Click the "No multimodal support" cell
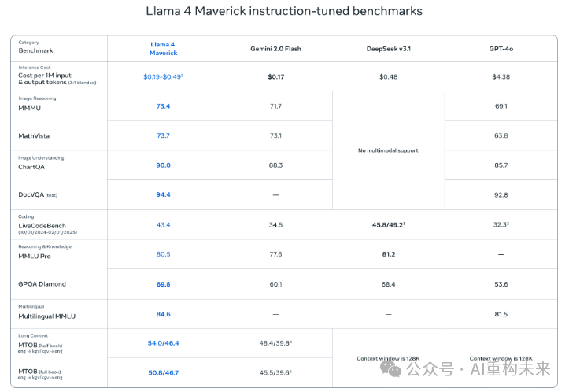The image size is (569, 392). [x=388, y=150]
